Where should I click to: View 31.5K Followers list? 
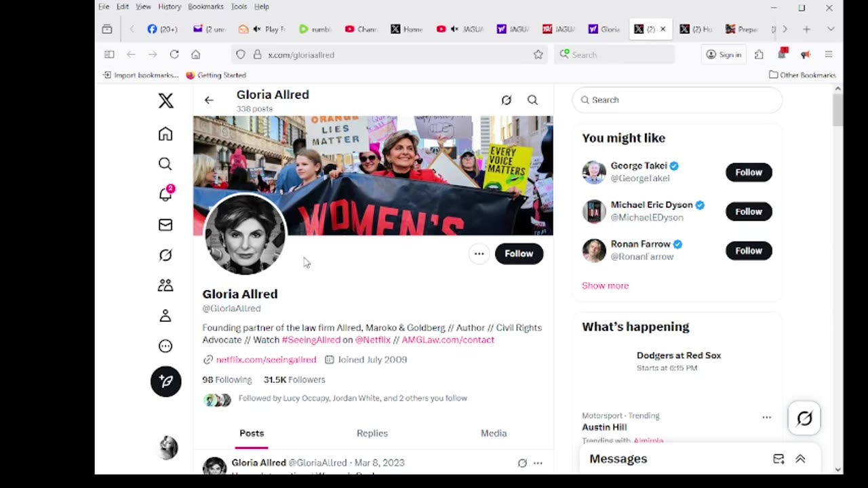pos(294,380)
